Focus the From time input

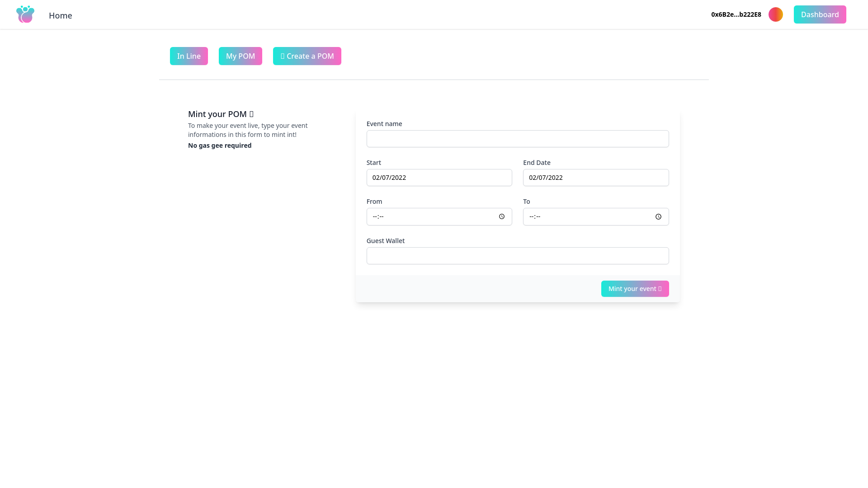[x=439, y=217]
